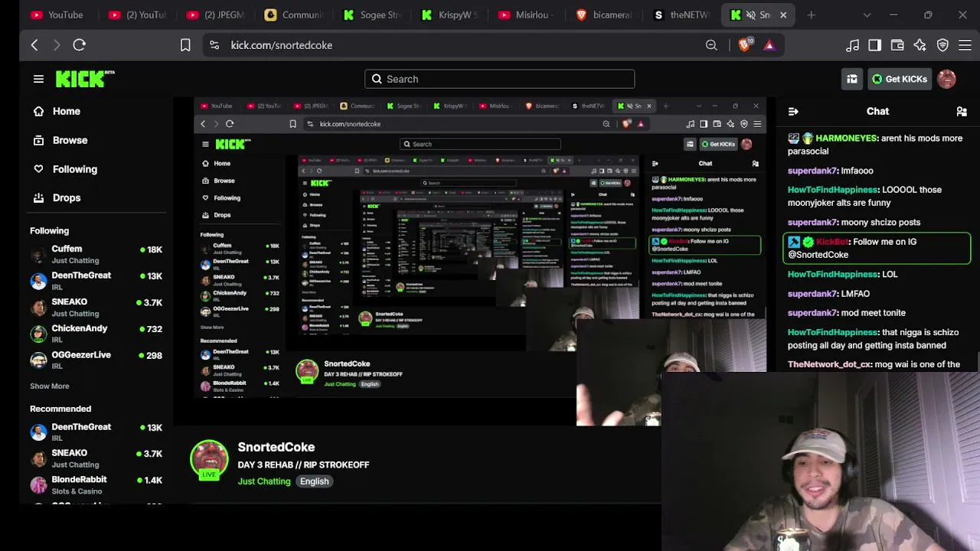Open the zoom magnifier icon in address bar

click(711, 45)
